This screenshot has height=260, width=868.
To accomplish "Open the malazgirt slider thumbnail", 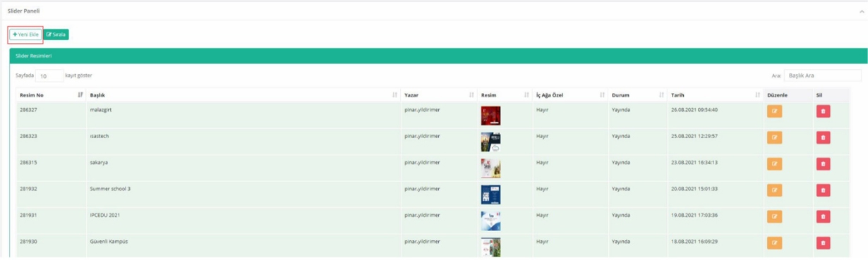I will click(x=490, y=116).
